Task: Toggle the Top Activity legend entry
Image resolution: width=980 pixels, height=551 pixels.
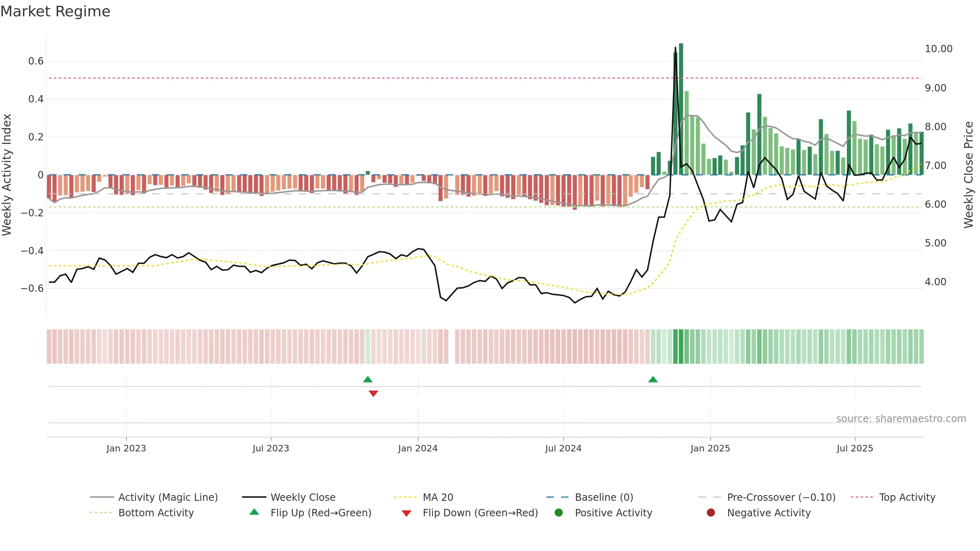Action: 893,497
